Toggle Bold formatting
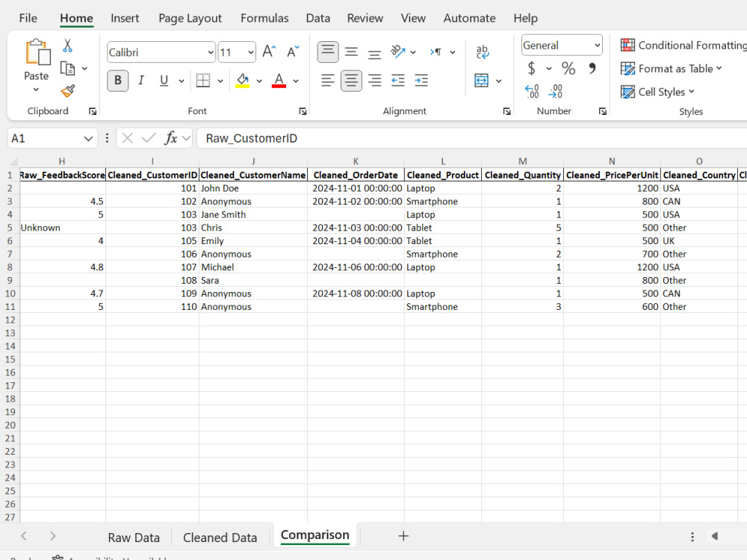This screenshot has width=747, height=560. coord(118,81)
